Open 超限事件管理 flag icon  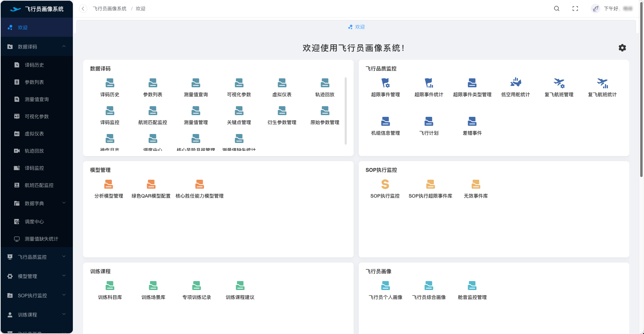click(x=386, y=82)
